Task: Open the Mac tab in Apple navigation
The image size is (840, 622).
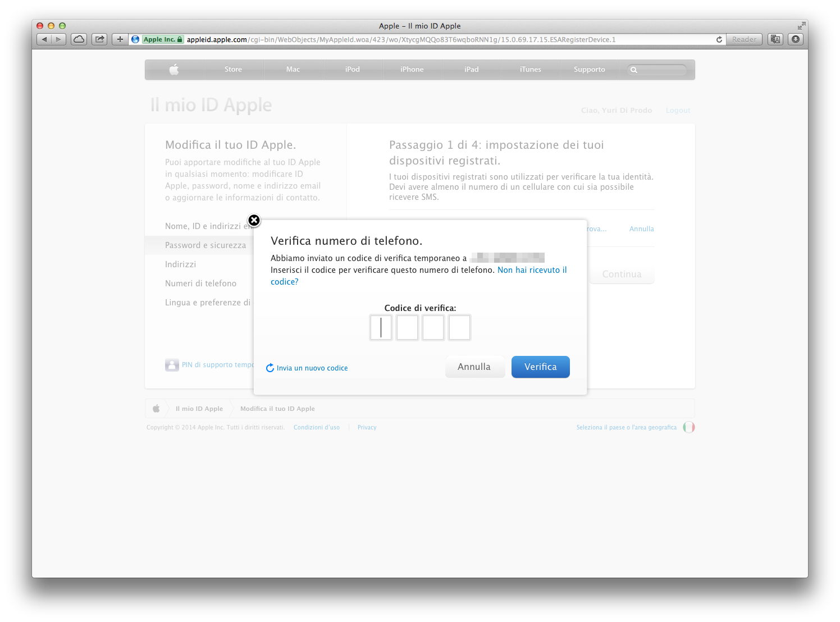Action: click(x=293, y=70)
